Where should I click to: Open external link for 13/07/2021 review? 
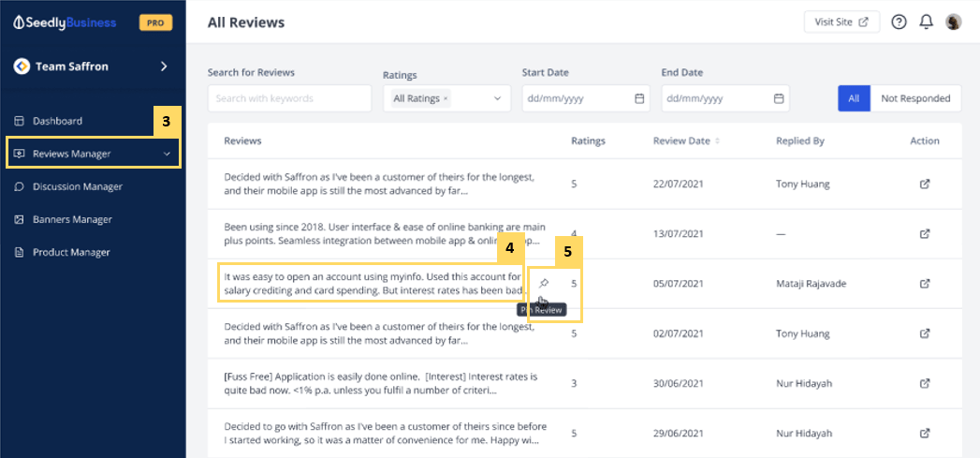(925, 234)
